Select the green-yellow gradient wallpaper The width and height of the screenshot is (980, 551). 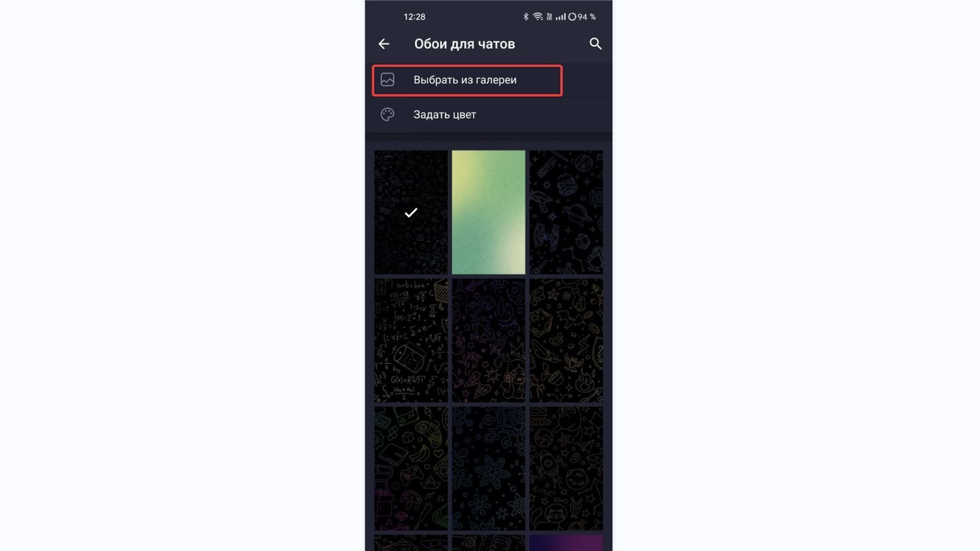point(489,212)
